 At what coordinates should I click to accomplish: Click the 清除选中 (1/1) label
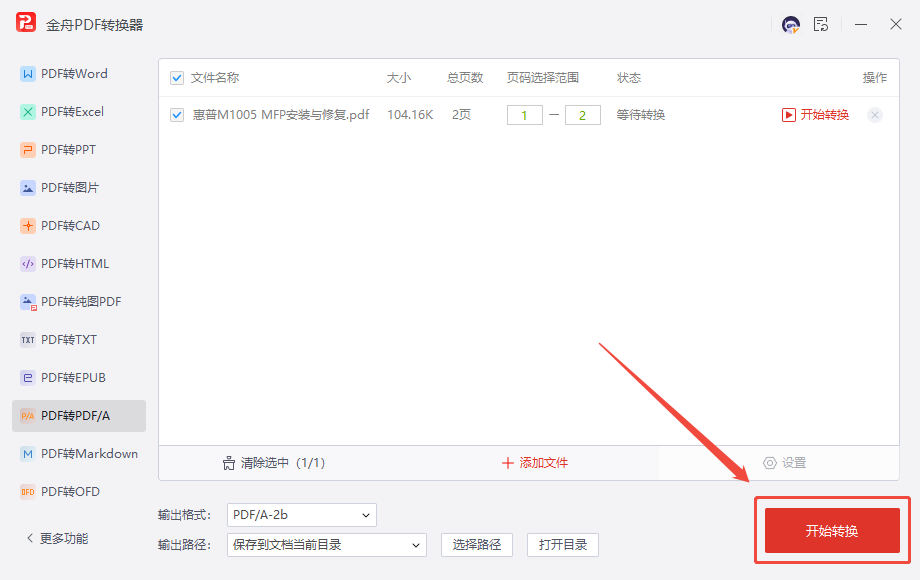pyautogui.click(x=283, y=463)
